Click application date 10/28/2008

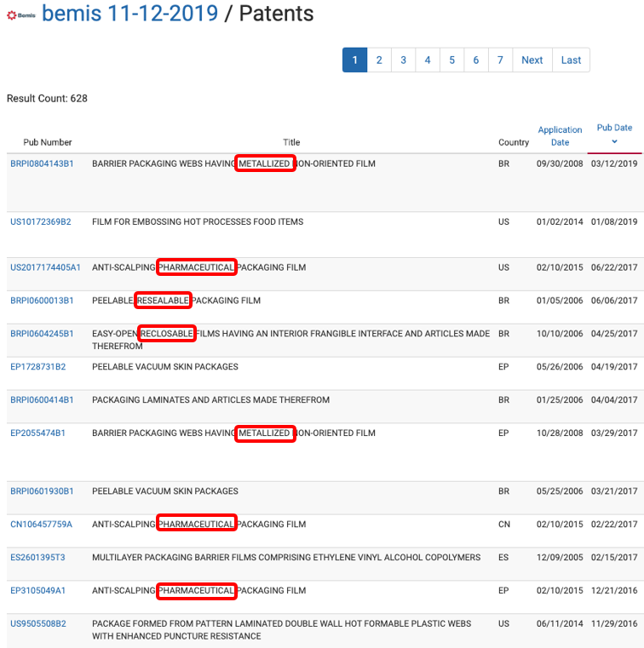[560, 433]
